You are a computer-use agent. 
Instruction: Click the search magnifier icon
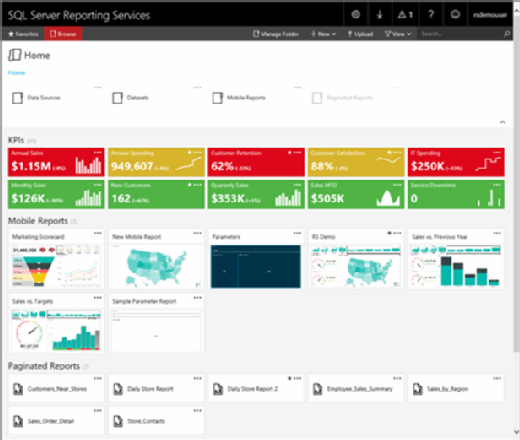click(x=507, y=34)
